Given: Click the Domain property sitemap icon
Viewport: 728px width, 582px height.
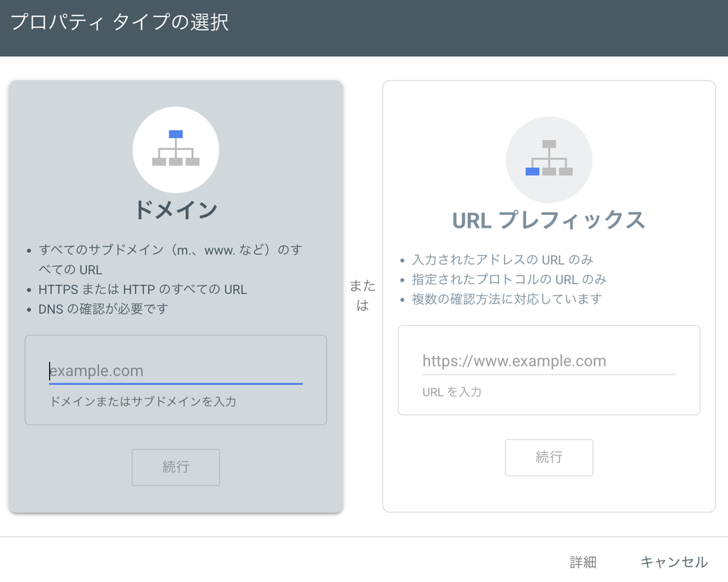Looking at the screenshot, I should 176,149.
